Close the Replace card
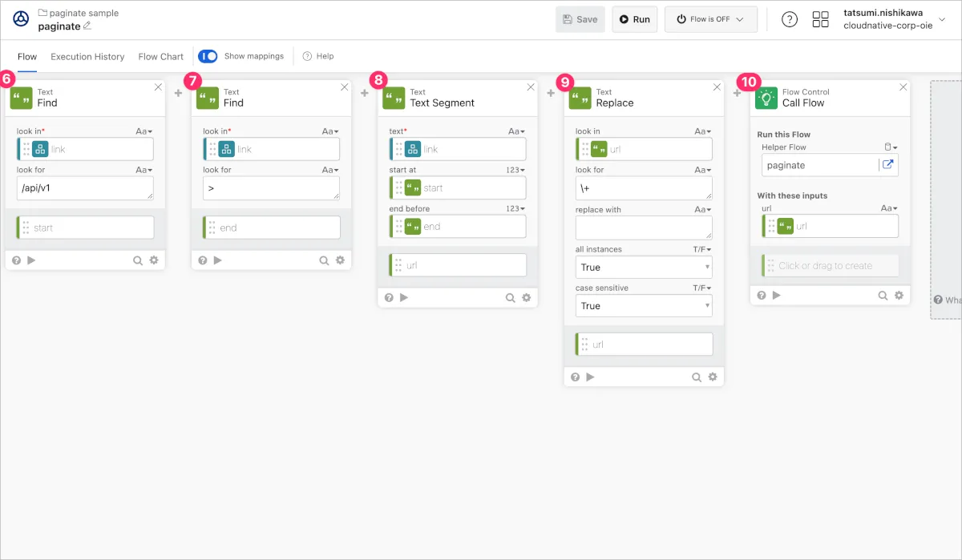The width and height of the screenshot is (962, 560). click(717, 87)
